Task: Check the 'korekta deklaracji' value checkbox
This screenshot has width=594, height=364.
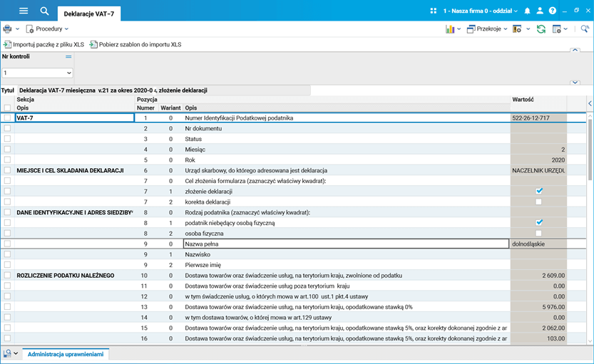Action: point(539,202)
